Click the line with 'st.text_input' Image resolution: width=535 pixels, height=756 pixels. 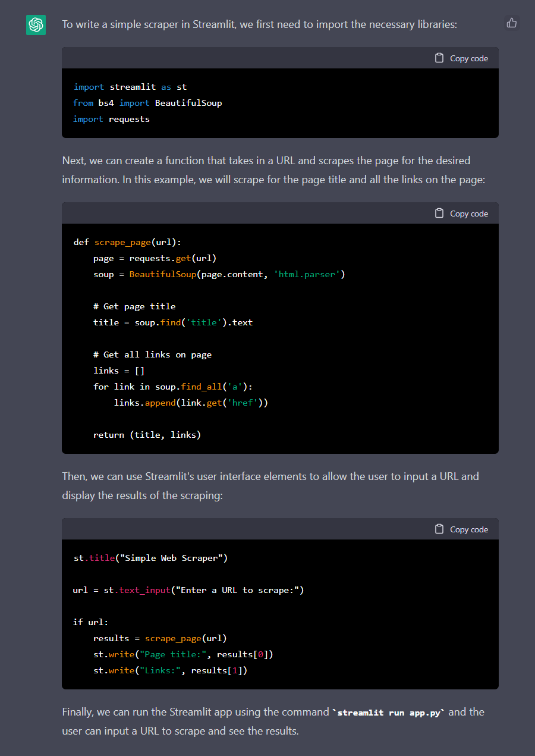pos(188,590)
